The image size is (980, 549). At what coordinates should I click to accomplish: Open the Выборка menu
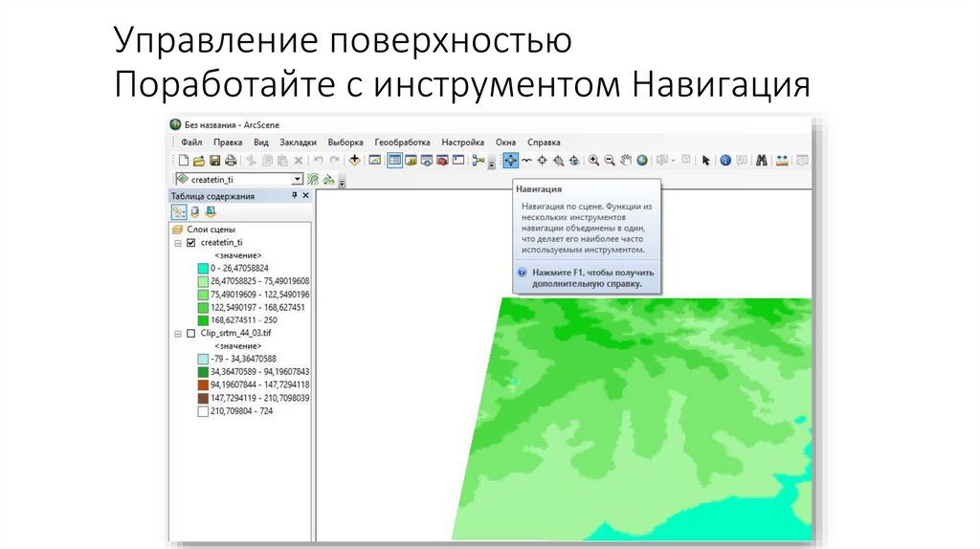coord(345,142)
